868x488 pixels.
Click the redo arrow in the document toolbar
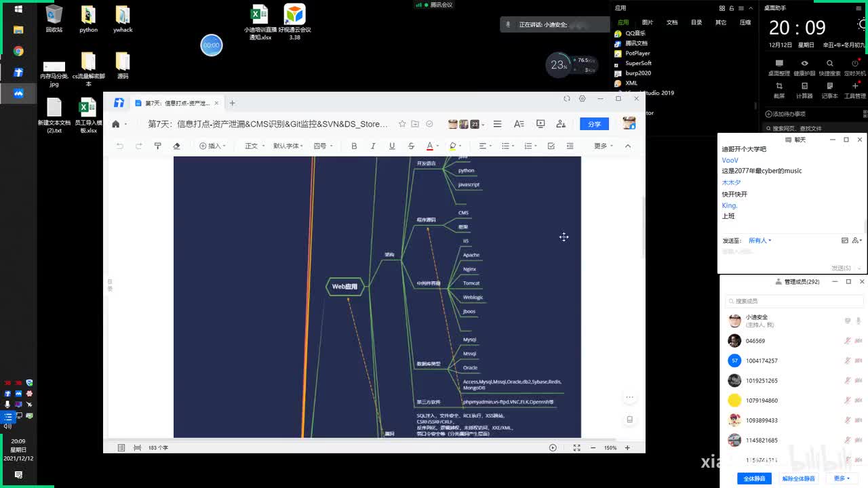139,146
